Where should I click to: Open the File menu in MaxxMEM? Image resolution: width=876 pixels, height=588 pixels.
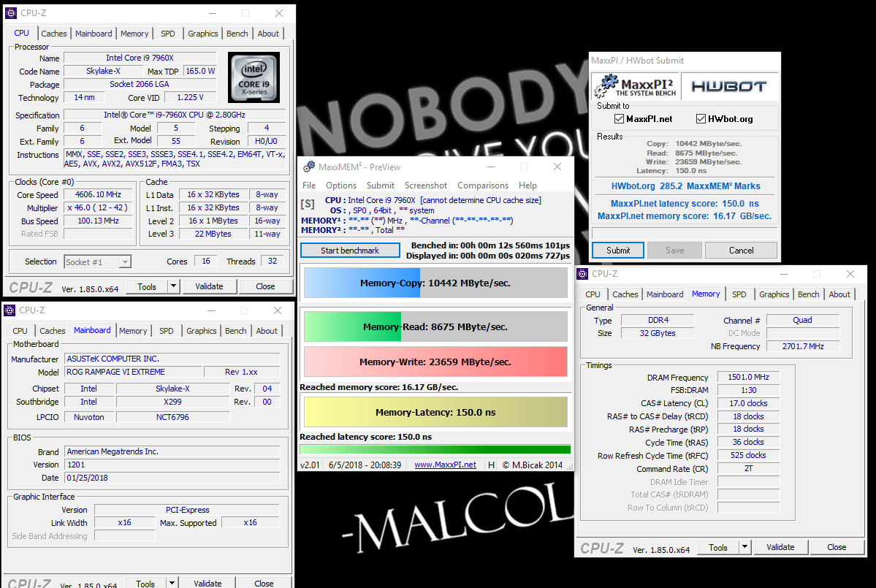tap(309, 186)
